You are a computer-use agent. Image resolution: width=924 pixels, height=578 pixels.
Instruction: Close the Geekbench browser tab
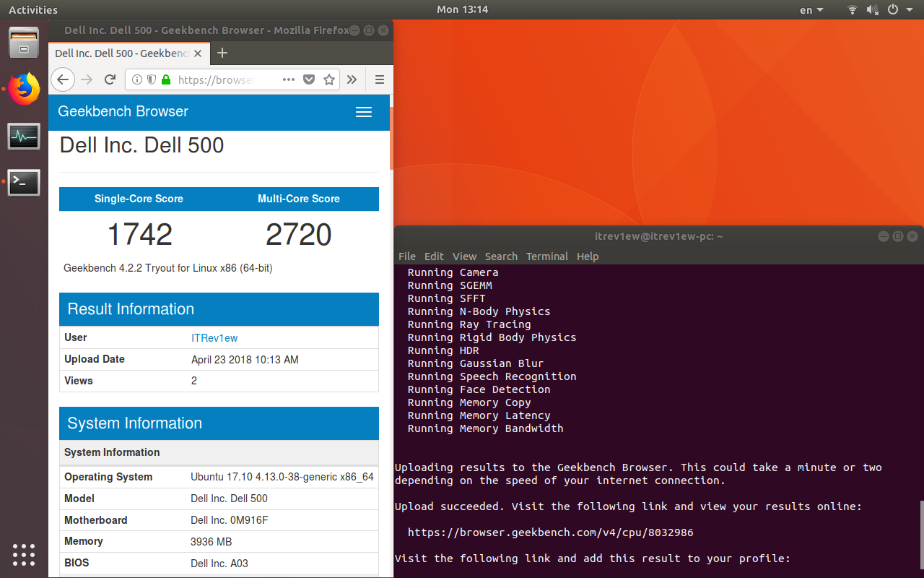(x=199, y=53)
